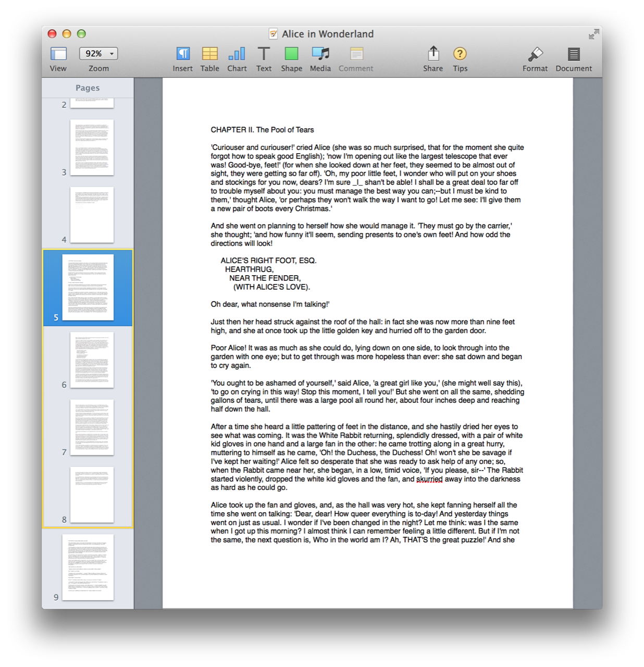Click the Comment toolbar icon
This screenshot has width=644, height=667.
pyautogui.click(x=356, y=54)
